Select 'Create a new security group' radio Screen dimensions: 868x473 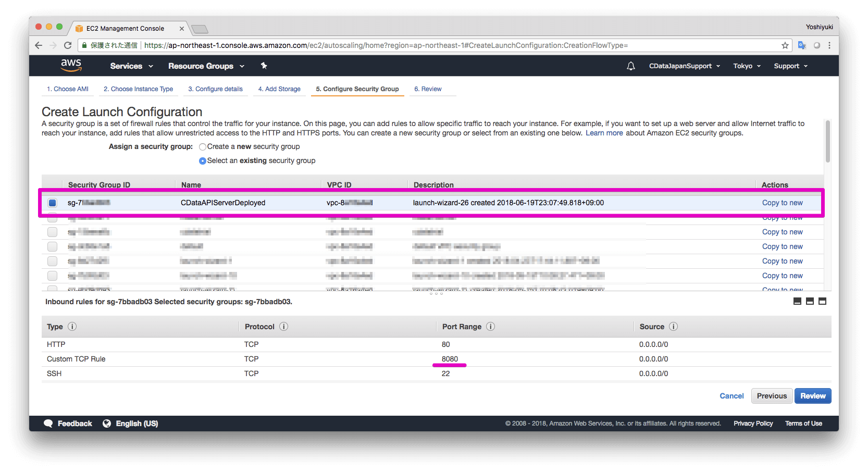203,147
